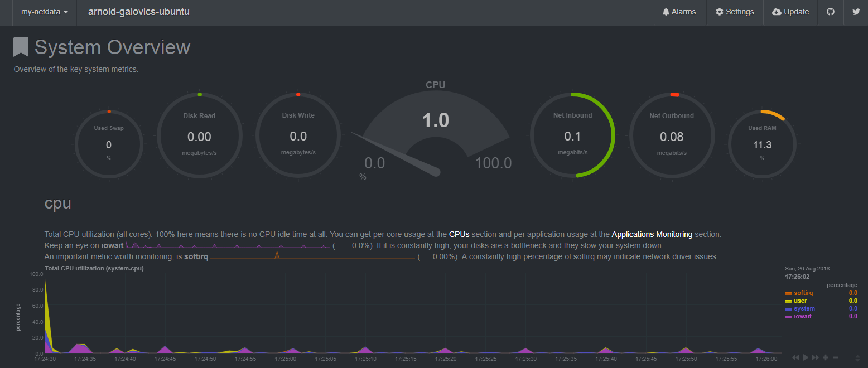Click the bookmark icon beside System Overview
Screen dimensions: 868x368
pyautogui.click(x=21, y=47)
